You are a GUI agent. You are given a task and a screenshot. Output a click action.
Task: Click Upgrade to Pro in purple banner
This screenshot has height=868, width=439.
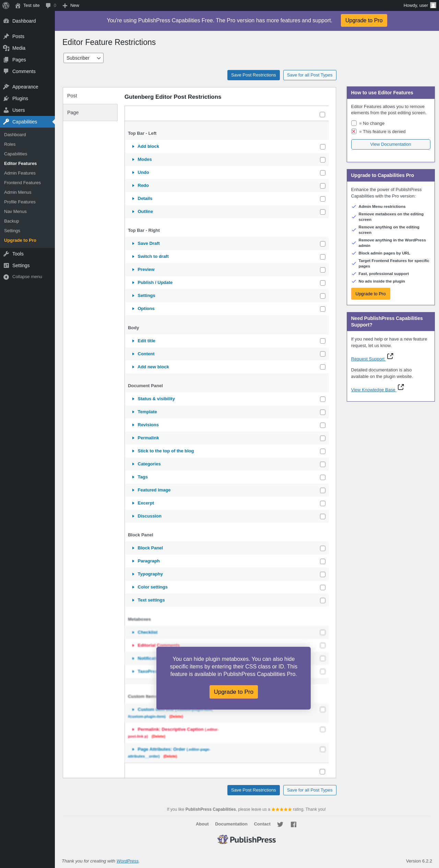point(364,21)
